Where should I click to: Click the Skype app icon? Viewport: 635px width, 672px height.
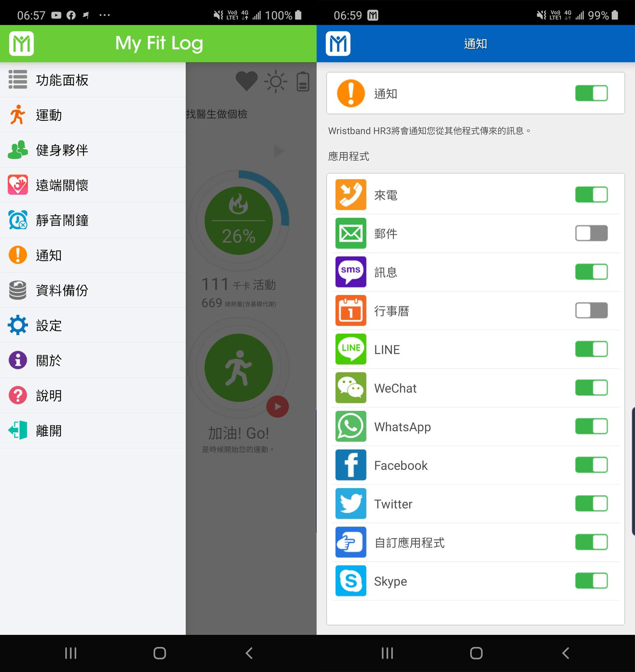(x=351, y=581)
